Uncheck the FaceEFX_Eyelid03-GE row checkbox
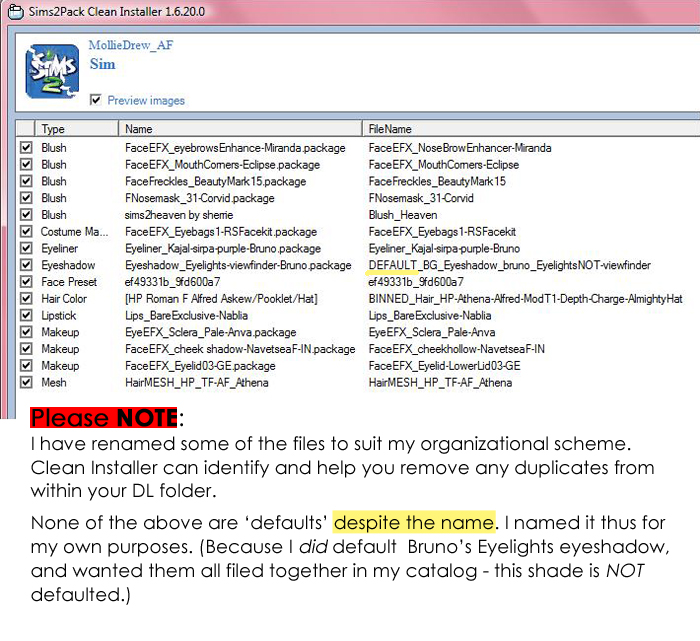The image size is (700, 641). click(26, 365)
